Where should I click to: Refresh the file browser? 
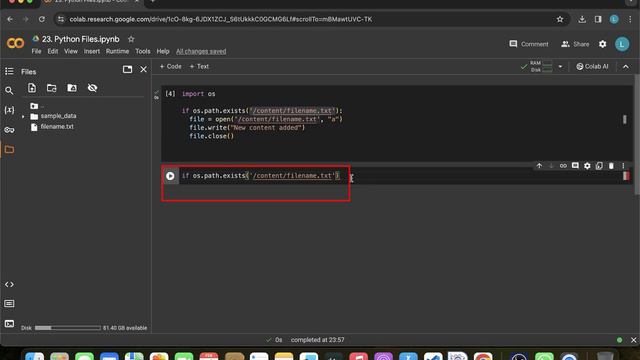(51, 88)
